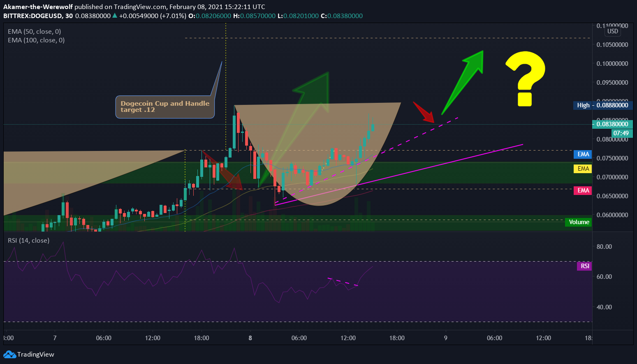The height and width of the screenshot is (364, 637).
Task: Click the close price C:0.08380000
Action: point(342,16)
